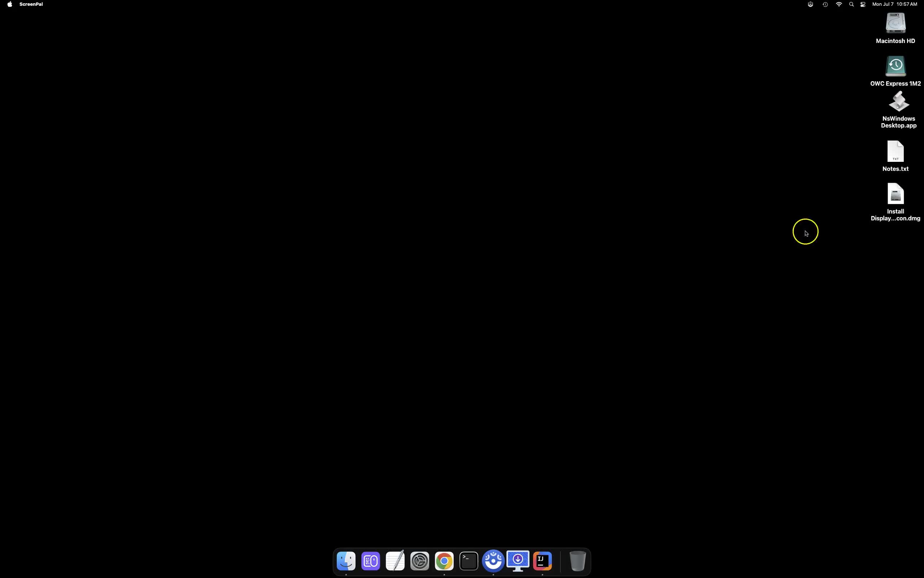The width and height of the screenshot is (924, 578).
Task: Click the Install Display...con.dmg name label
Action: tap(895, 215)
